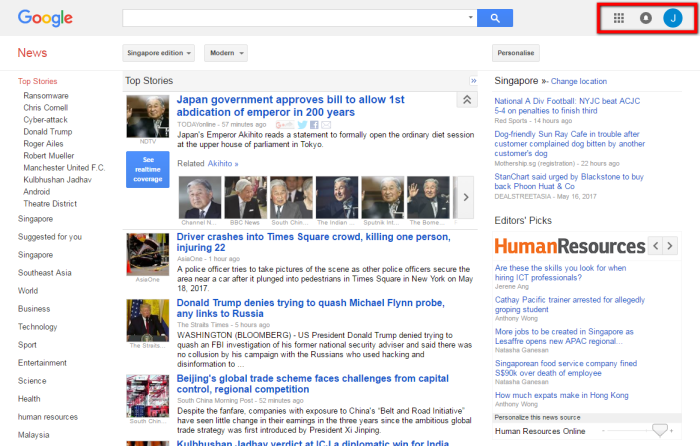Open the BBC News Akihito photo
The height and width of the screenshot is (446, 700).
pos(245,197)
